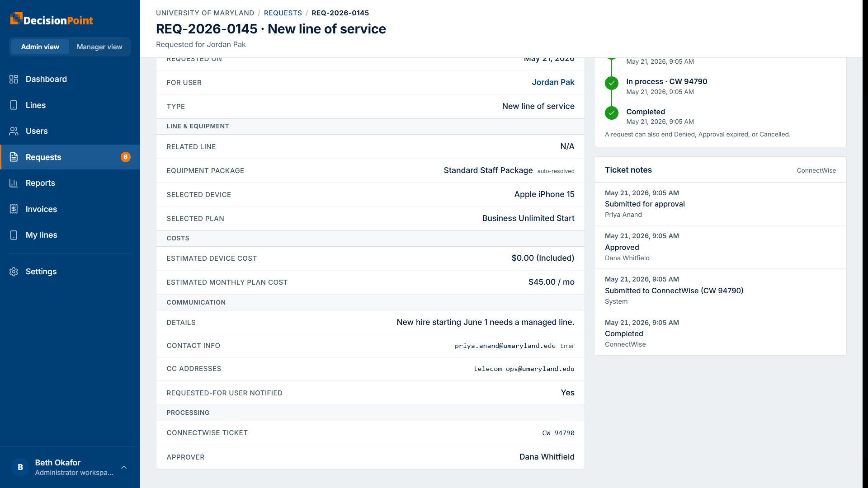Viewport: 868px width, 488px height.
Task: Click University of Maryland breadcrumb
Action: (x=205, y=13)
